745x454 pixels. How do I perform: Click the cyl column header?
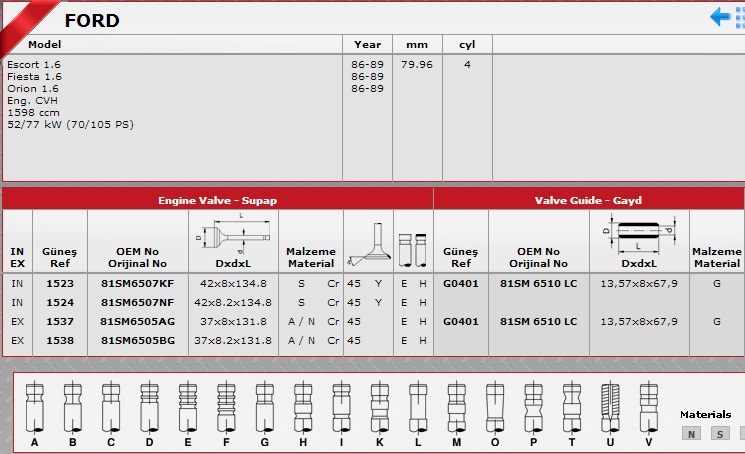point(467,45)
